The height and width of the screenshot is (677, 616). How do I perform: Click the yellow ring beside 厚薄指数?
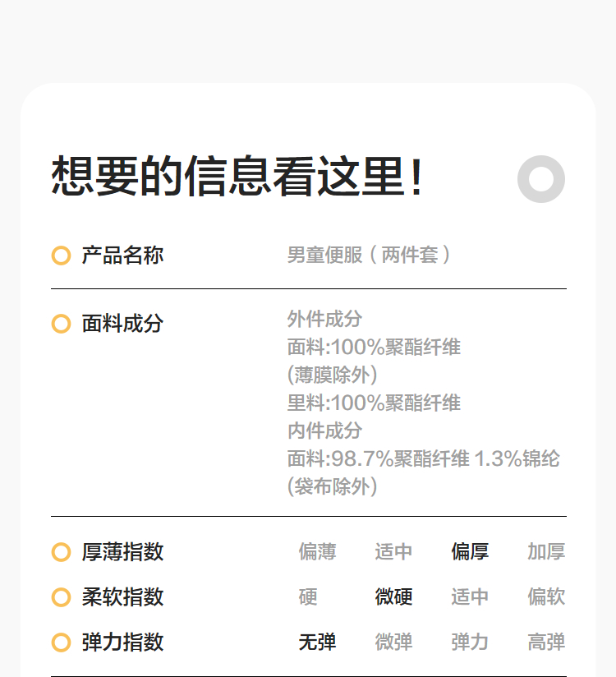61,552
